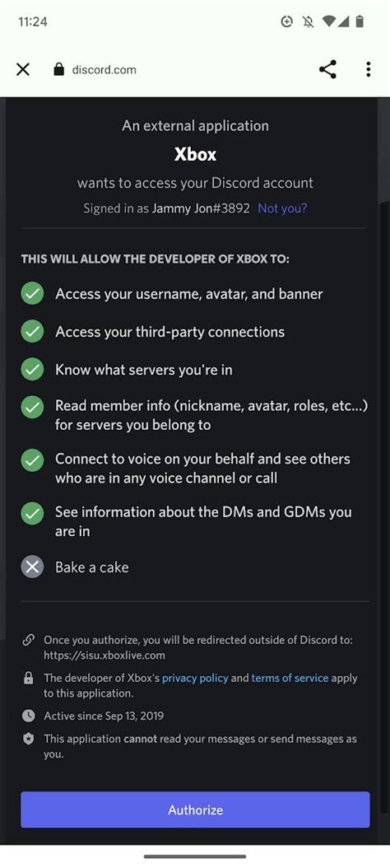Tap green check for Know what servers
This screenshot has height=868, width=390.
click(33, 370)
